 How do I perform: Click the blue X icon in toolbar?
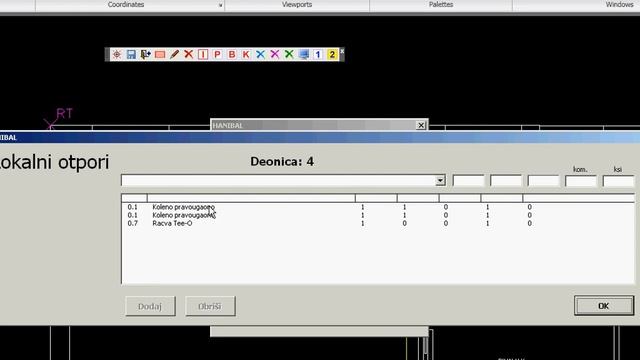(x=260, y=54)
